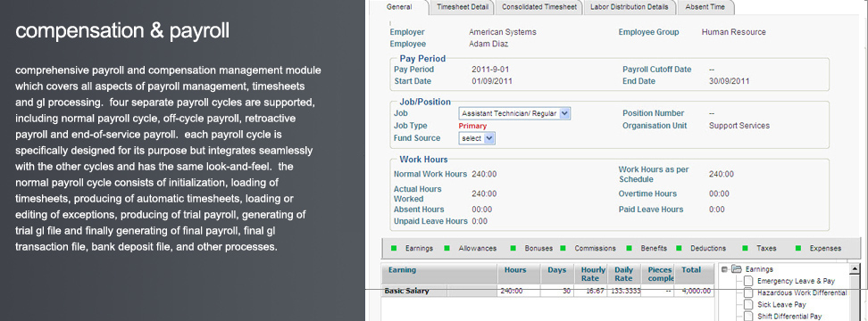
Task: Click the scrollbar up arrow in earnings tree
Action: pyautogui.click(x=855, y=269)
